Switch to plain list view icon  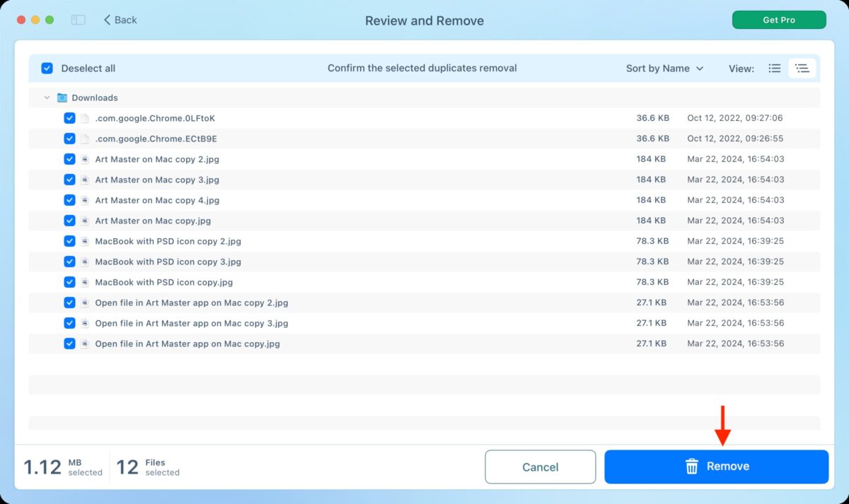click(x=775, y=69)
